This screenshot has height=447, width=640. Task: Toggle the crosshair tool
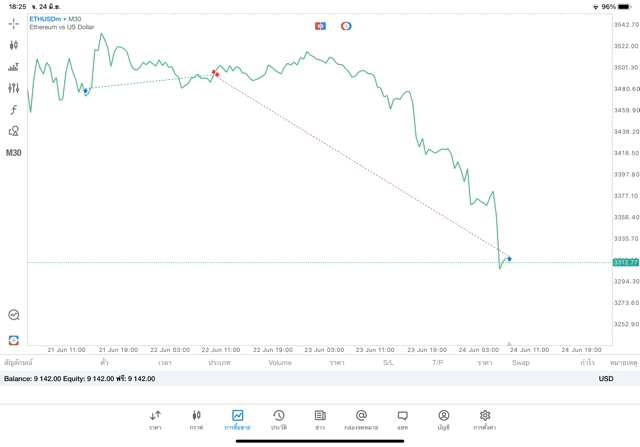coord(14,23)
